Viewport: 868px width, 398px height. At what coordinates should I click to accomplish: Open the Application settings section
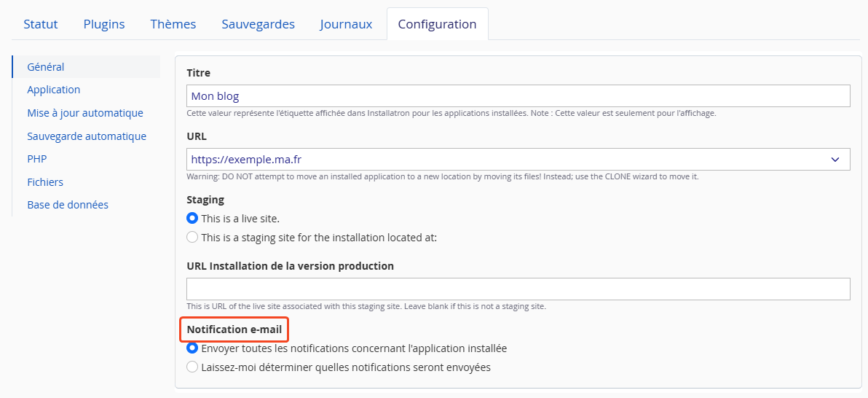(54, 90)
